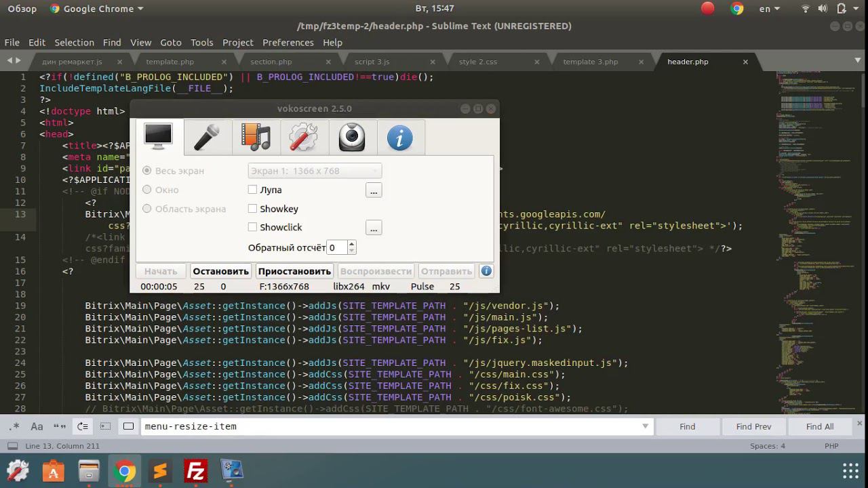This screenshot has height=488, width=868.
Task: Open the Preferences menu
Action: click(288, 42)
